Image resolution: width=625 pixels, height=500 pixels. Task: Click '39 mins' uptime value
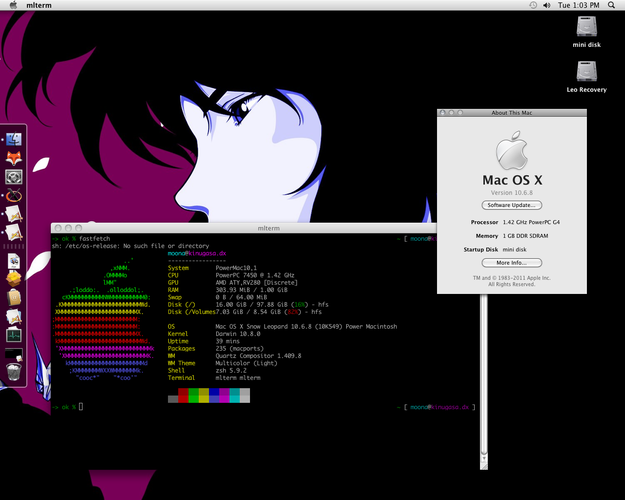pyautogui.click(x=228, y=341)
